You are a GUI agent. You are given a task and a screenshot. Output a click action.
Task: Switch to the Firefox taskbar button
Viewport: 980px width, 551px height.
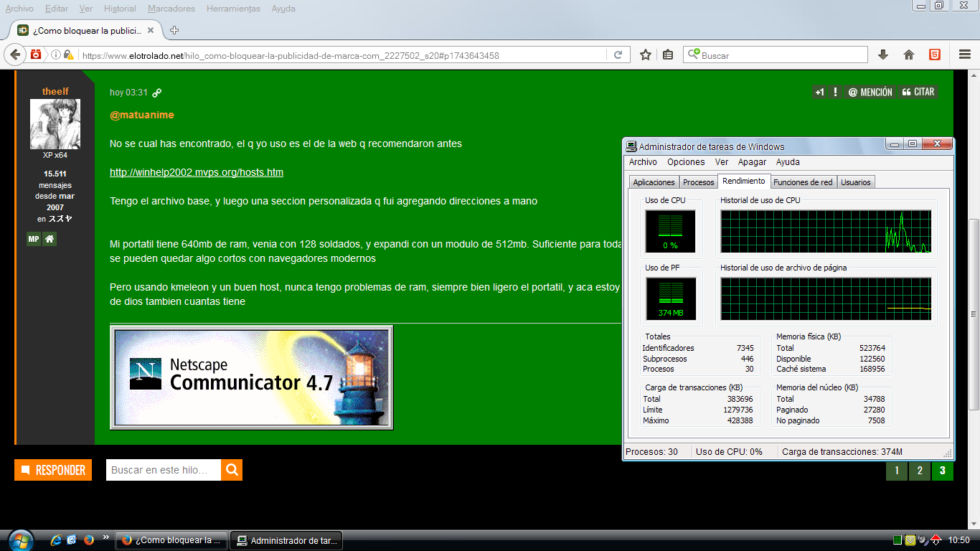pyautogui.click(x=172, y=540)
